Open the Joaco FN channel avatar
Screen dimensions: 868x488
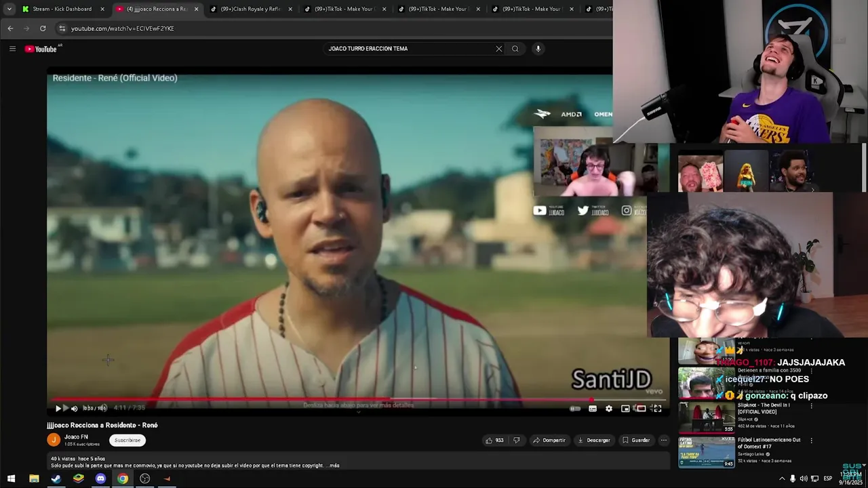click(x=54, y=440)
